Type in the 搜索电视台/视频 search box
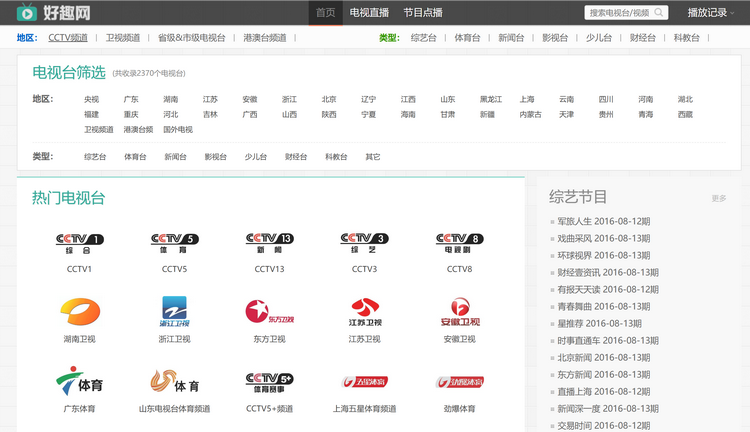The height and width of the screenshot is (432, 750). (618, 13)
